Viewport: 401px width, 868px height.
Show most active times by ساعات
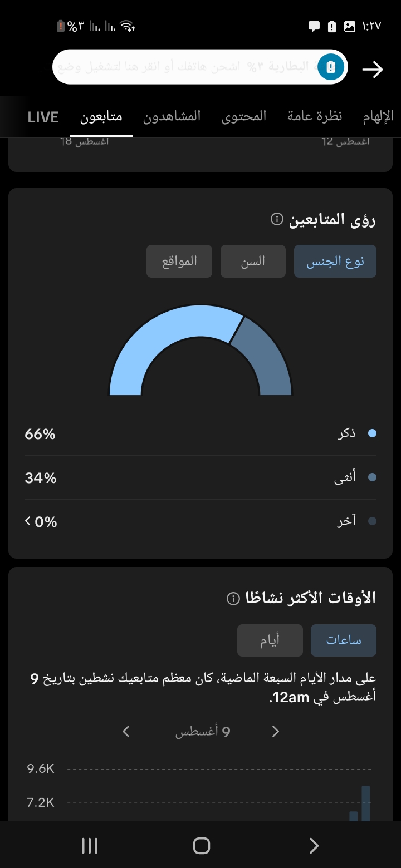[x=344, y=640]
